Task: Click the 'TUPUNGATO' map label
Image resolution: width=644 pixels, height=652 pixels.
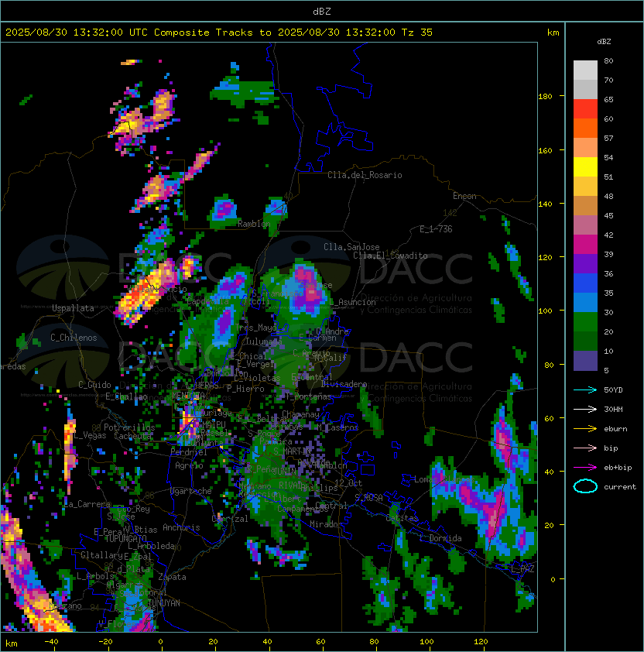Action: (x=125, y=539)
